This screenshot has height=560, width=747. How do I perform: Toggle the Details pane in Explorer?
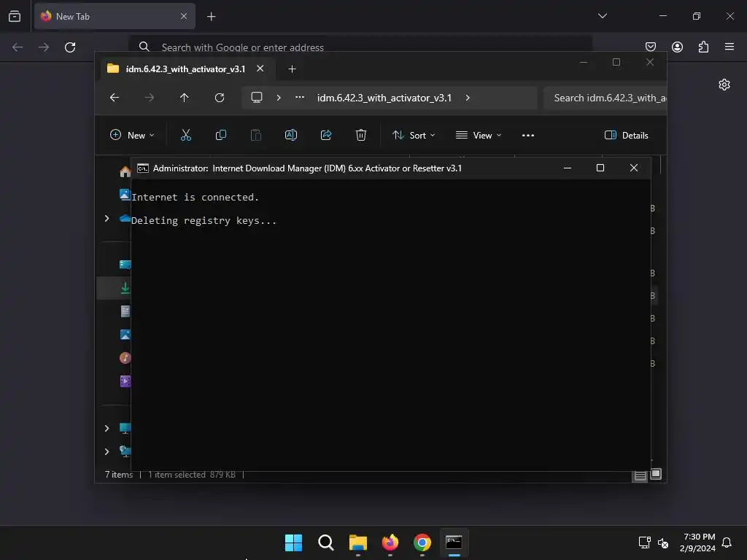(626, 135)
